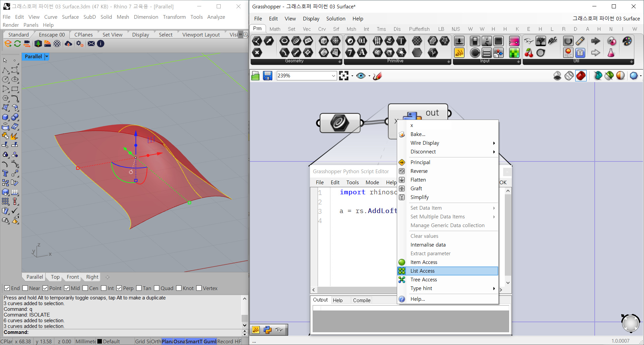Toggle the End osnap checkbox
This screenshot has height=345, width=644.
(7, 288)
